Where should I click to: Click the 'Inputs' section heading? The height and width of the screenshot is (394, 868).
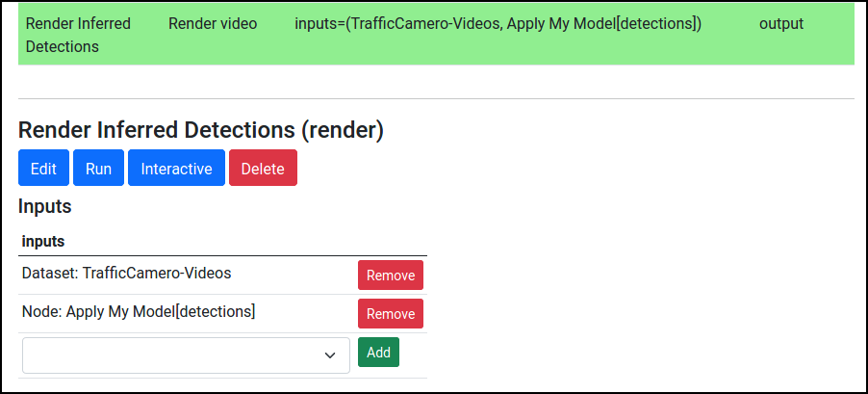(x=45, y=206)
